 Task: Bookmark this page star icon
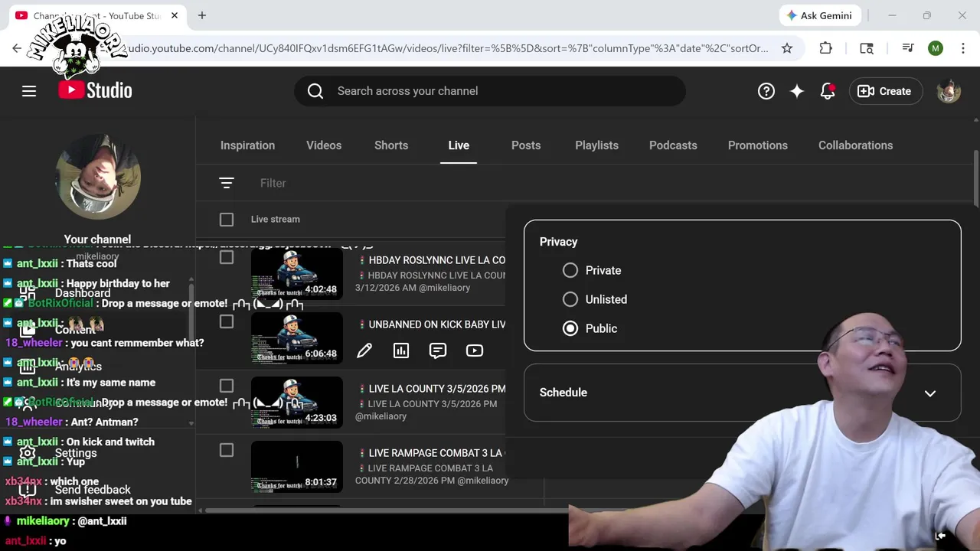coord(786,48)
